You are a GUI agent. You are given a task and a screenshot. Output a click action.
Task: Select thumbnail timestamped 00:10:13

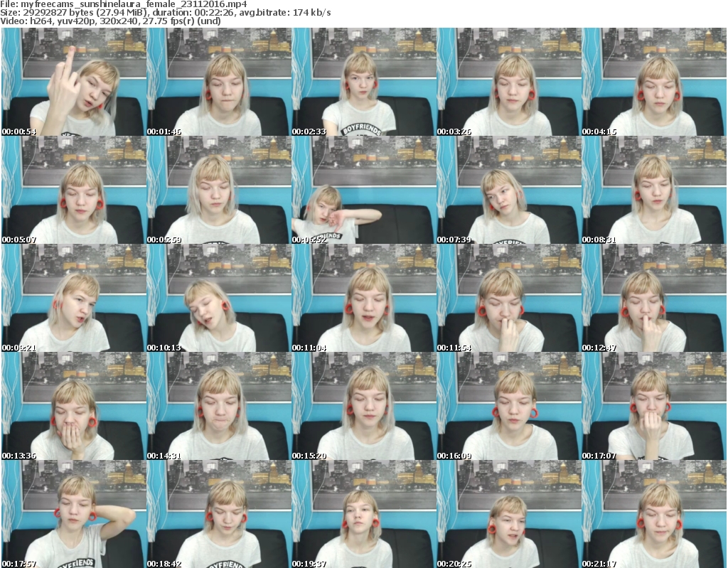tap(219, 298)
